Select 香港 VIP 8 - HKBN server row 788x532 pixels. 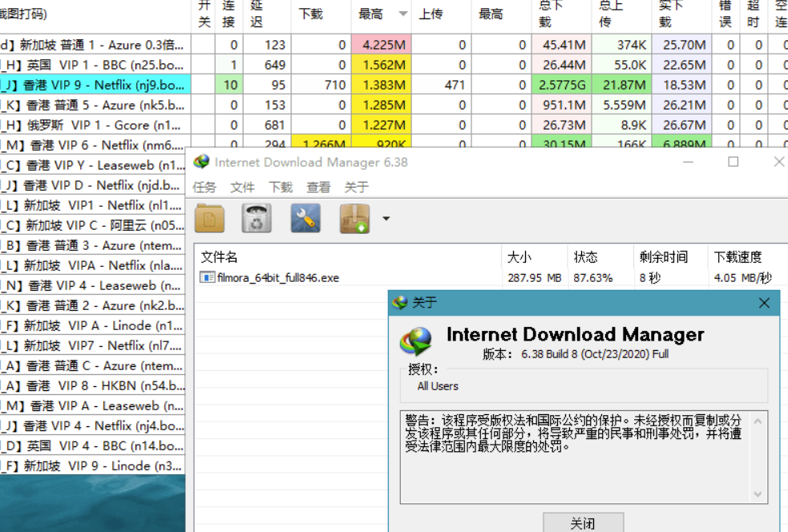pos(92,386)
